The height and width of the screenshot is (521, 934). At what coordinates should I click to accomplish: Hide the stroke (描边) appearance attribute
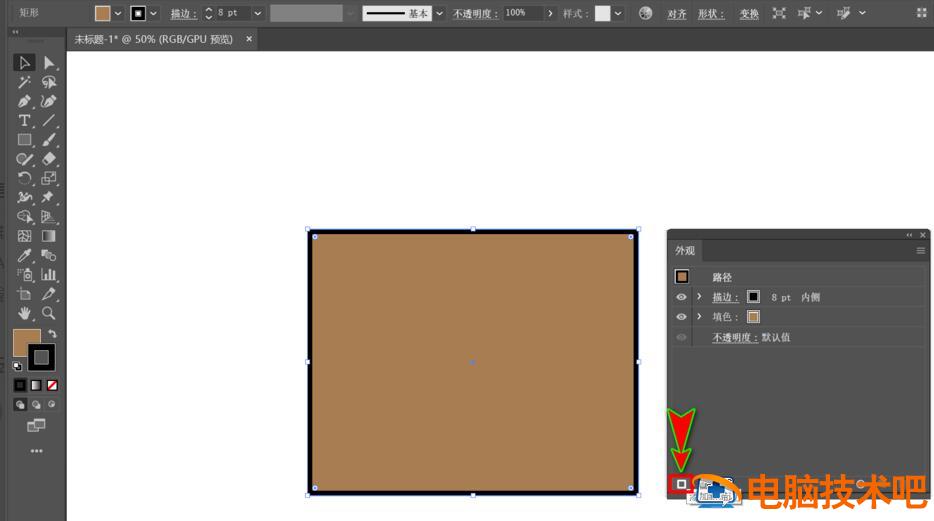coord(681,297)
